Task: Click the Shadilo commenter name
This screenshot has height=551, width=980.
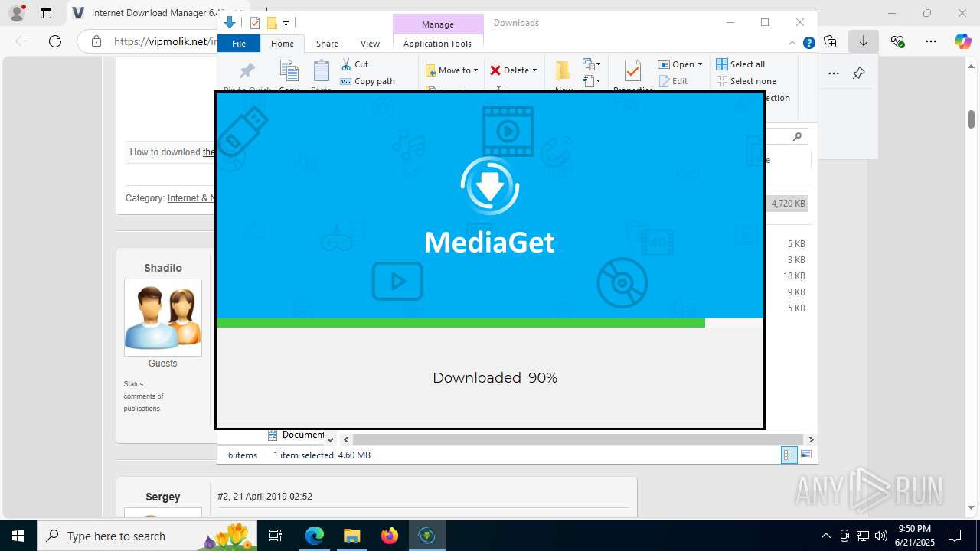Action: 163,268
